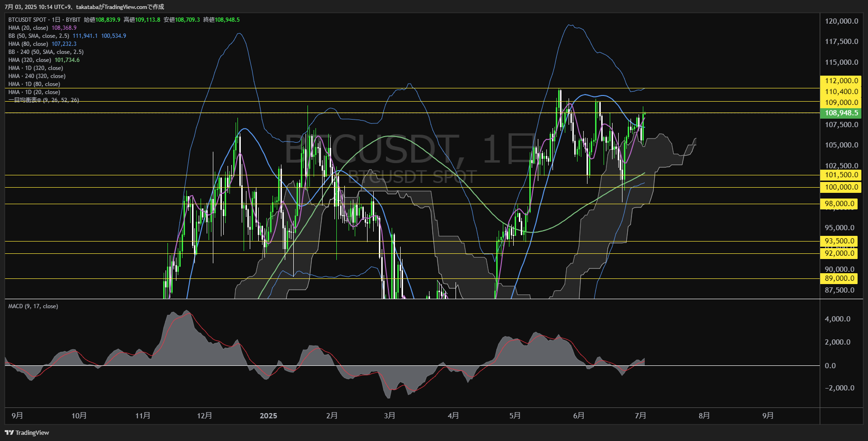Click the yellow 112,000.0 price line label
This screenshot has width=868, height=441.
841,81
